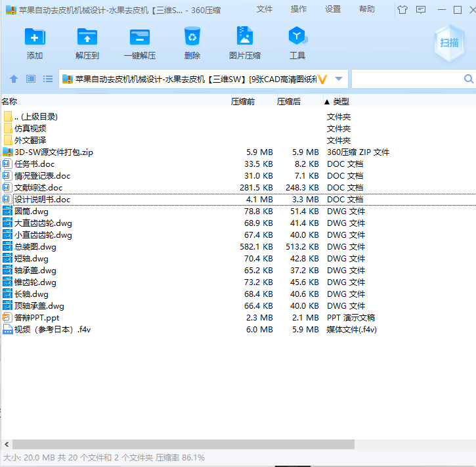
Task: Click the 一键解压 one-click extract icon
Action: [x=140, y=37]
